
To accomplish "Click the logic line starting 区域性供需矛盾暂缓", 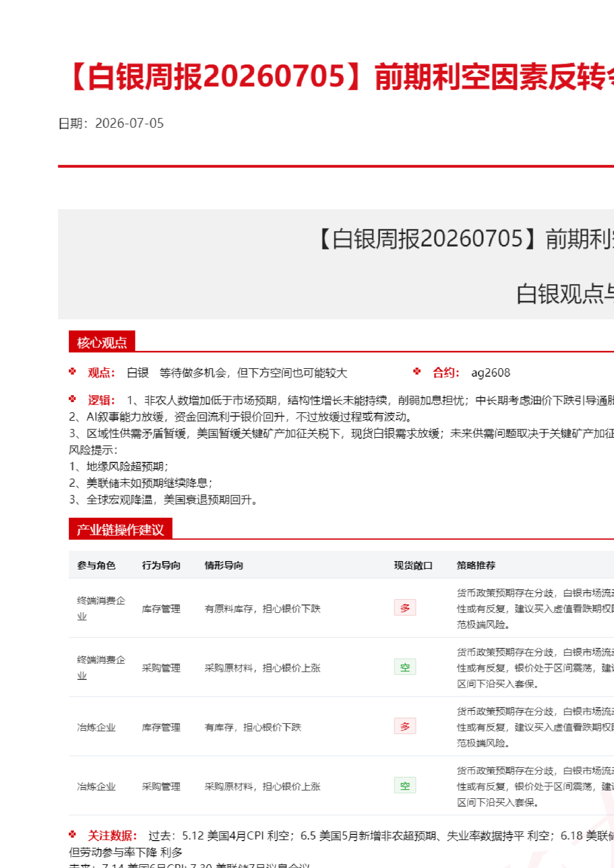I will point(341,433).
